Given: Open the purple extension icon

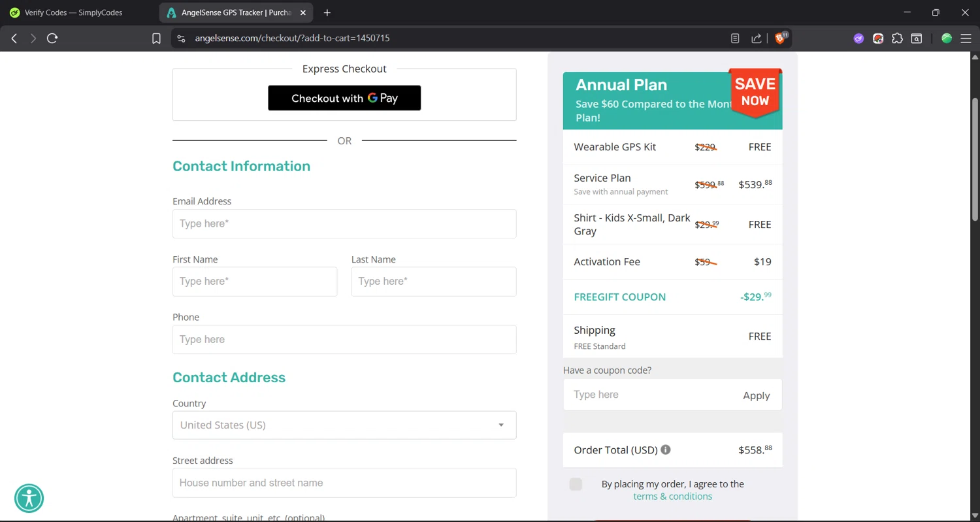Looking at the screenshot, I should click(858, 39).
